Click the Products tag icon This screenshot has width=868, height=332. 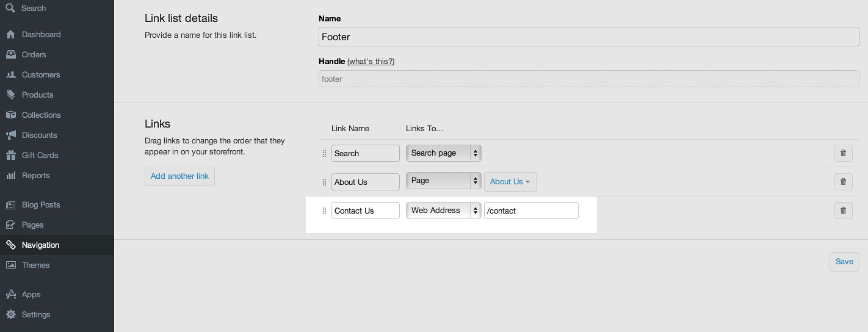[10, 95]
